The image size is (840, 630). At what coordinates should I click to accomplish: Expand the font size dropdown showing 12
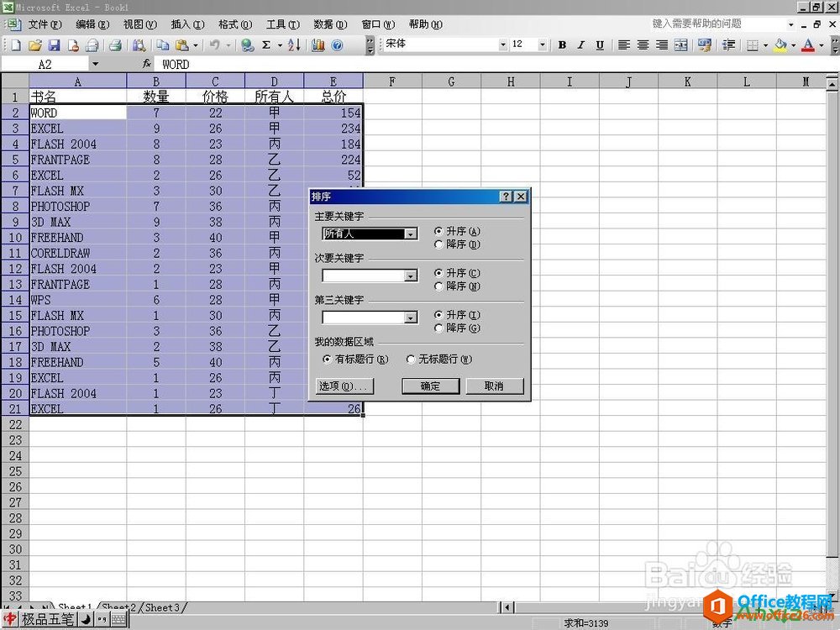tap(542, 45)
